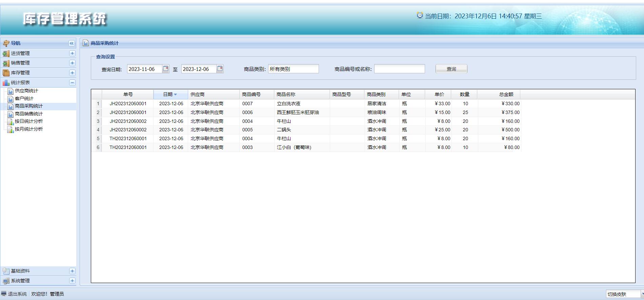The height and width of the screenshot is (300, 644).
Task: Select 商品采购统计 in the tree
Action: click(x=29, y=106)
